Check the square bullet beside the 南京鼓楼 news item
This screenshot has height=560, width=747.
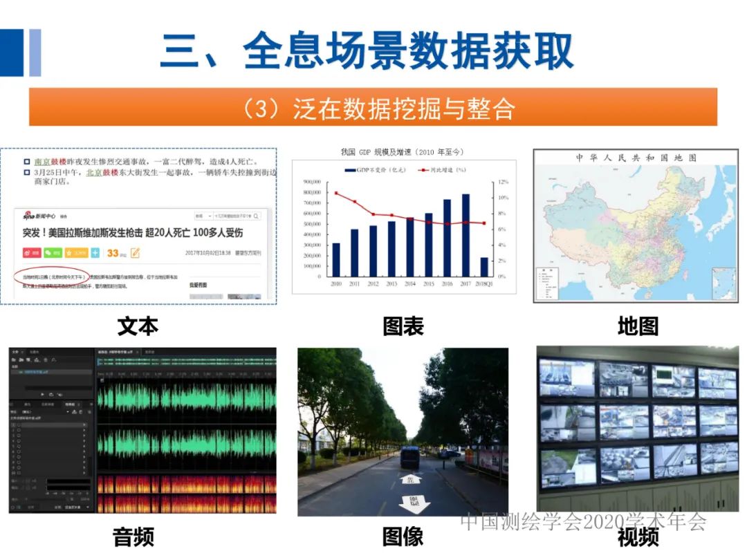coord(26,160)
